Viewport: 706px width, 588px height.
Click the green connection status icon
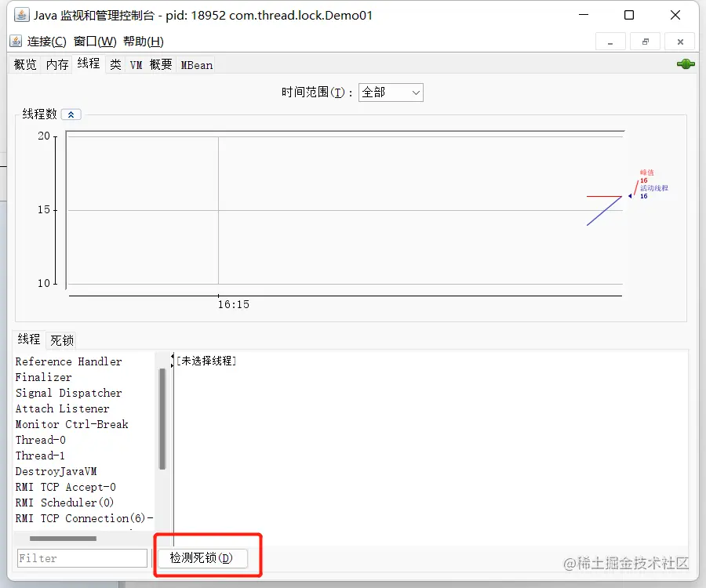pos(686,64)
